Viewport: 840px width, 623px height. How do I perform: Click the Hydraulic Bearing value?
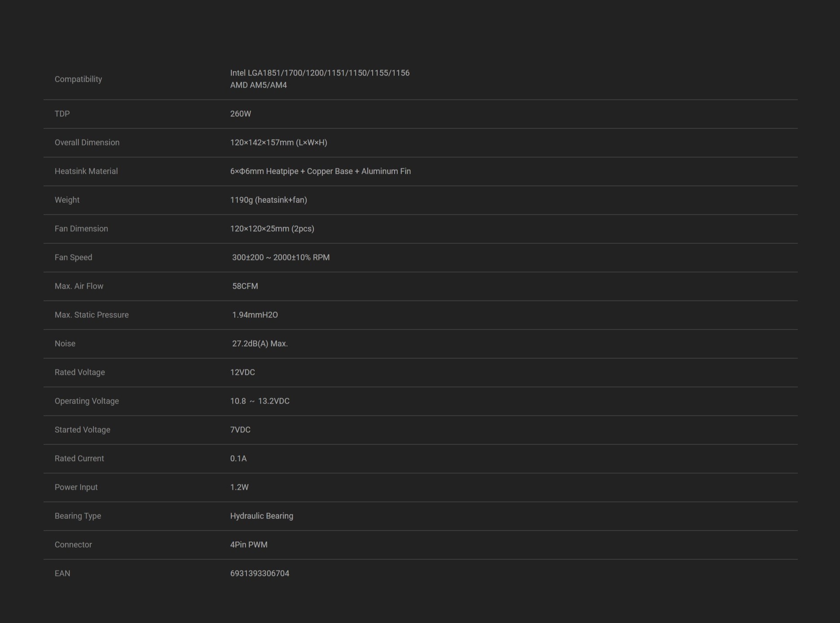[x=261, y=516]
